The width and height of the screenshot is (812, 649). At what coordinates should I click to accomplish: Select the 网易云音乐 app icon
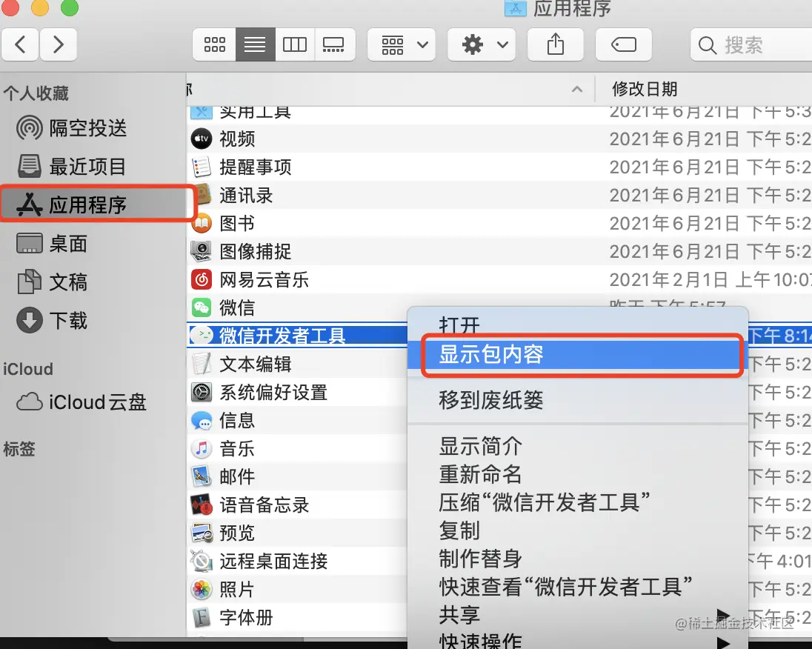coord(202,280)
